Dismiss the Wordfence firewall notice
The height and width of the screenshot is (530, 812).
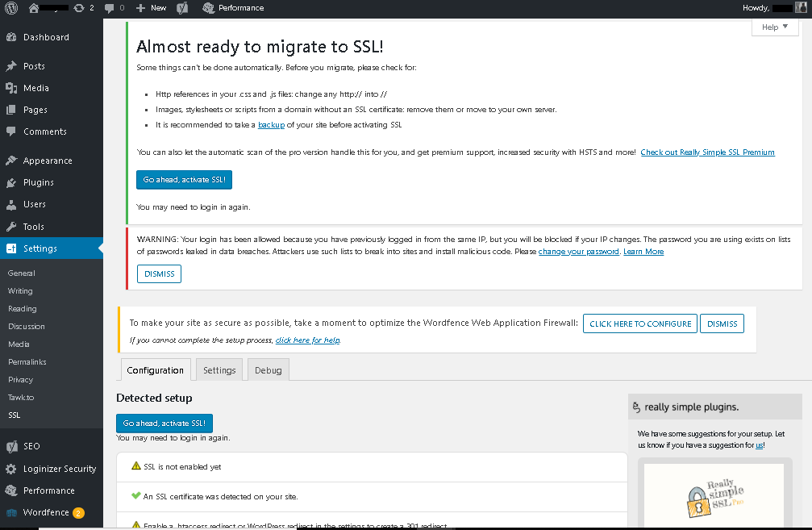(x=722, y=323)
